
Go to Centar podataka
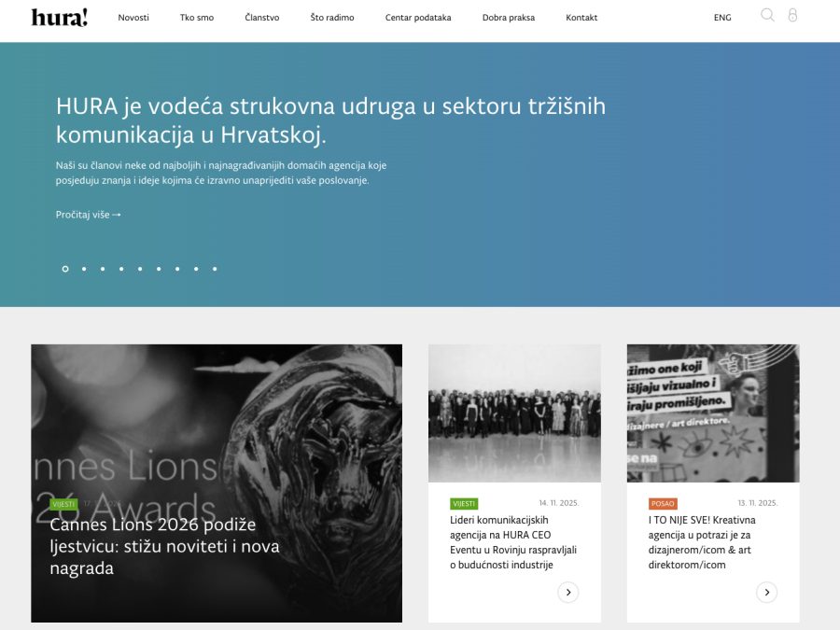coord(418,18)
